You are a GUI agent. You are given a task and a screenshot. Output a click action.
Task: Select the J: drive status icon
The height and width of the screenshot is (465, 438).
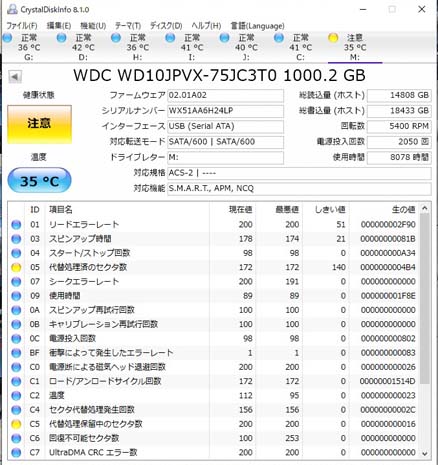(x=224, y=38)
